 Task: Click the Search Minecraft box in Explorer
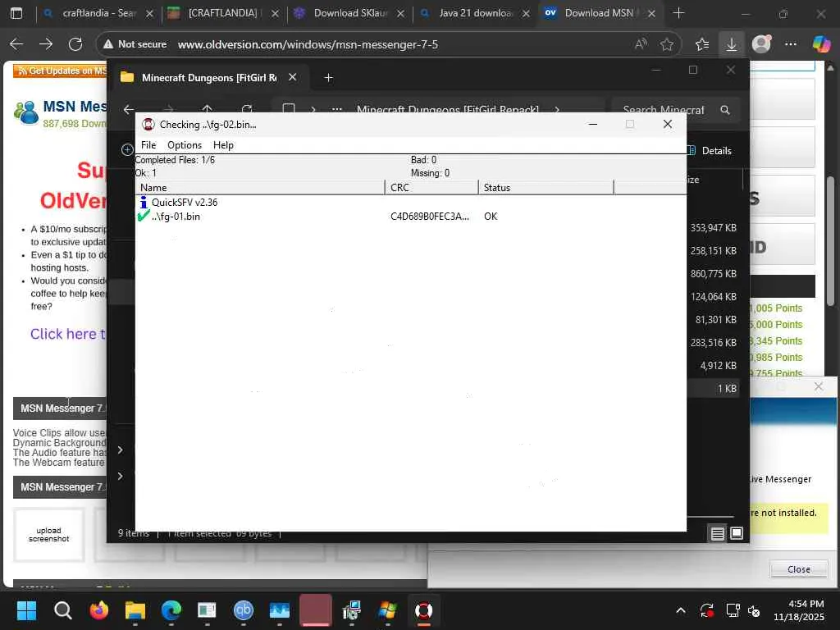click(663, 110)
